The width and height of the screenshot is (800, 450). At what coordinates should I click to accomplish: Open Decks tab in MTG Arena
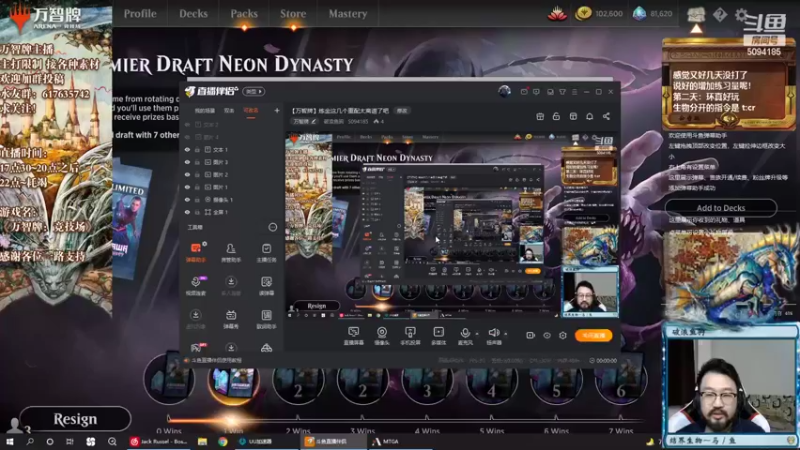coord(193,14)
